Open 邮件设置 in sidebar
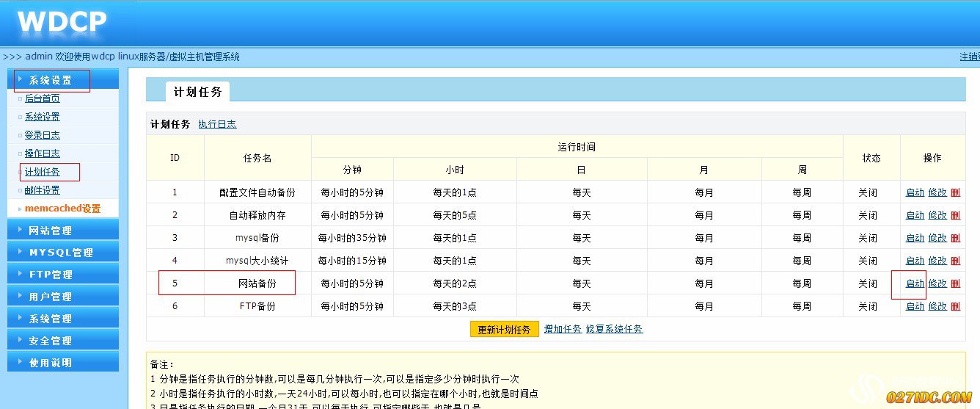Screen dimensions: 980x409 [43, 190]
